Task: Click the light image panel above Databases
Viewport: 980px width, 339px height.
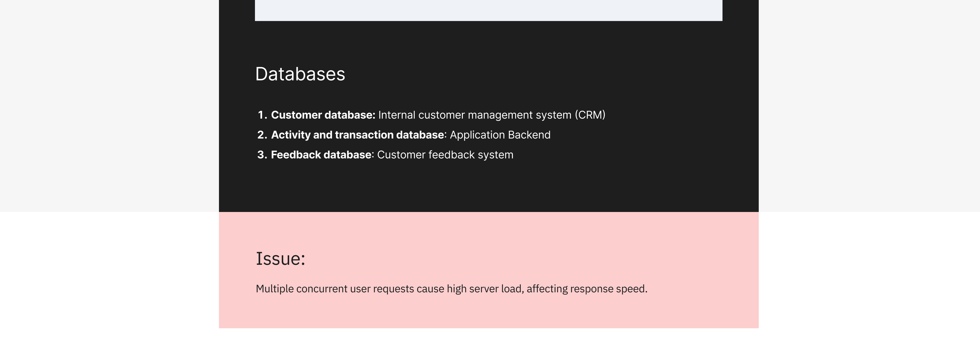Action: click(488, 10)
